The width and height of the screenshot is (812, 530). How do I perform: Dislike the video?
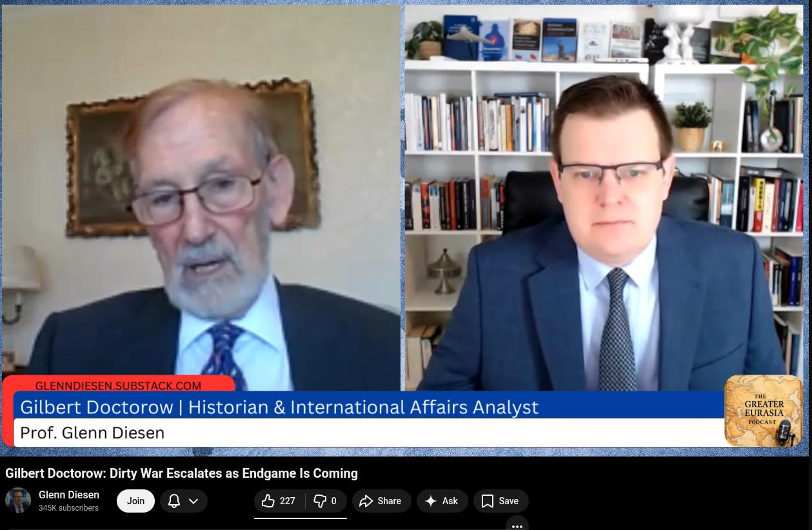coord(326,501)
